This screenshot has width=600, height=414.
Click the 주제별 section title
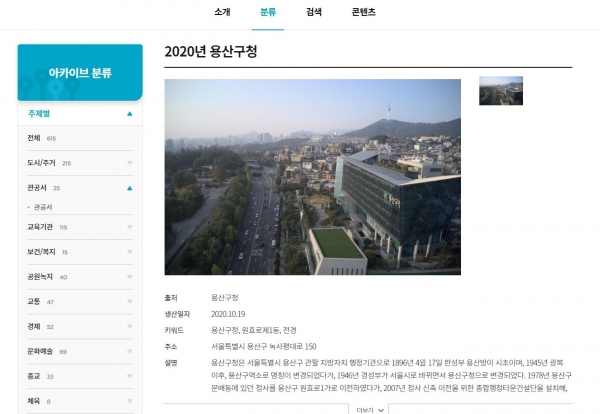[39, 114]
